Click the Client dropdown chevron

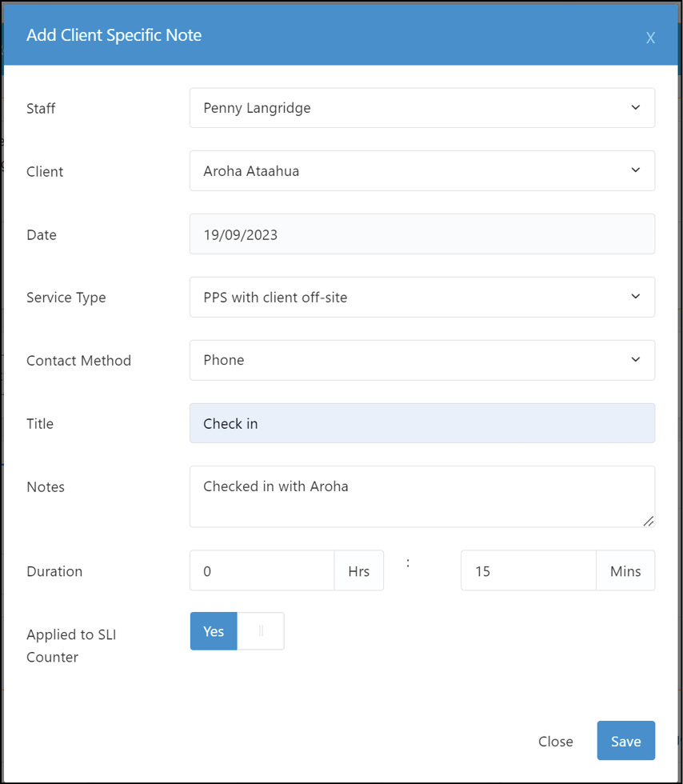click(x=636, y=170)
